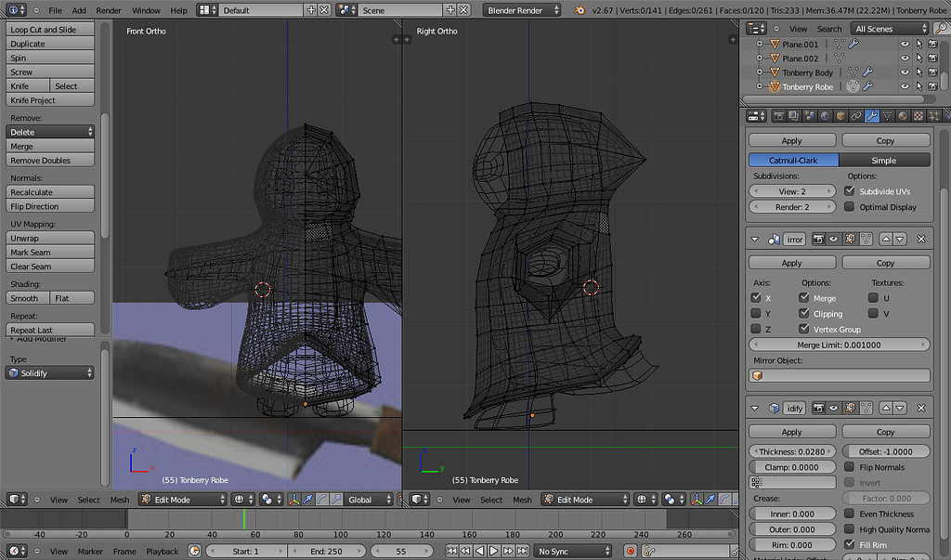Toggle Solidify modifier render camera icon
The width and height of the screenshot is (951, 560).
(818, 409)
